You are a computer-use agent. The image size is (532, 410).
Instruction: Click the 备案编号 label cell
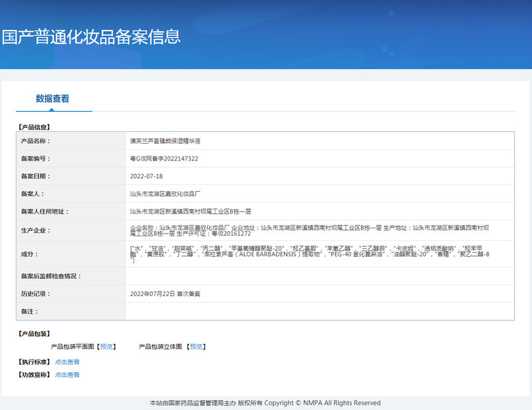click(71, 158)
